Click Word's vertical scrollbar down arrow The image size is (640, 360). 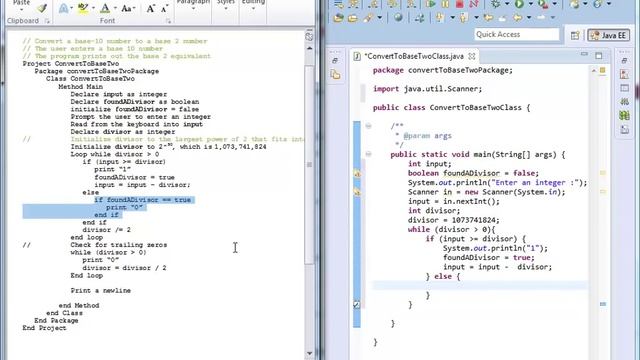coord(309,353)
